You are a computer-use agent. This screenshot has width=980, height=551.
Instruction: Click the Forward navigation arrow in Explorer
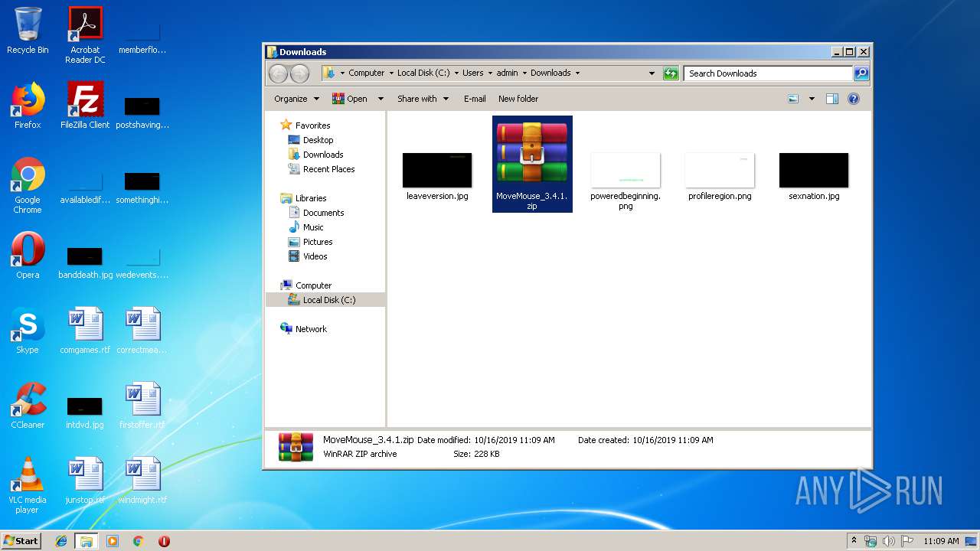click(x=299, y=73)
